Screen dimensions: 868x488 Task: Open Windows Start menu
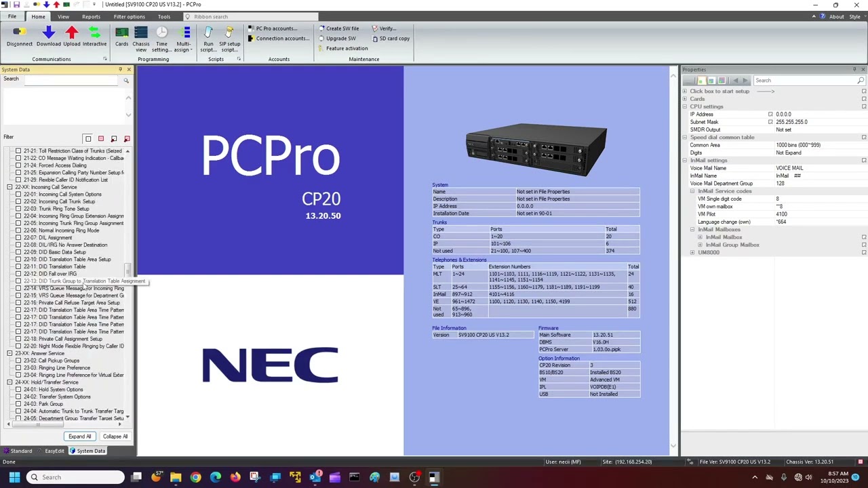click(14, 477)
